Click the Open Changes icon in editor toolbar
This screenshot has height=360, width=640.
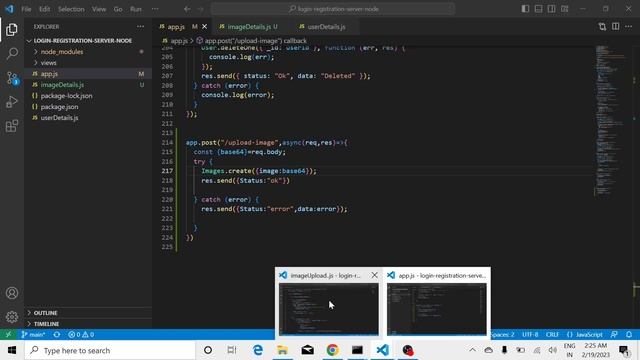(602, 27)
